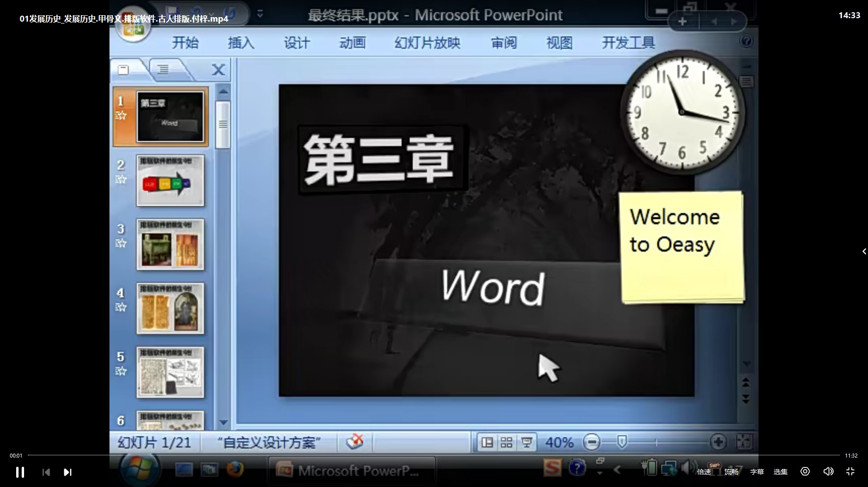Open the 设计 ribbon tab
The height and width of the screenshot is (487, 868).
(297, 43)
